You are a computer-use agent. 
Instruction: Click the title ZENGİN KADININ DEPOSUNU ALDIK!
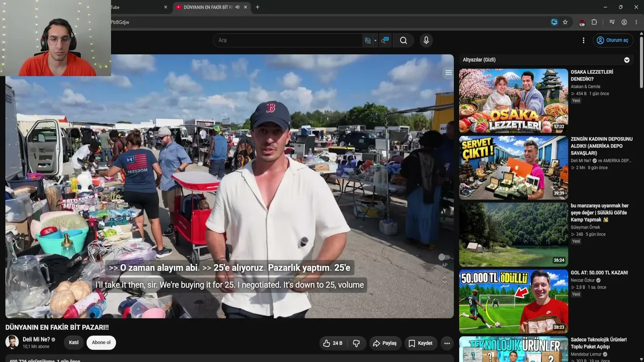coord(601,146)
